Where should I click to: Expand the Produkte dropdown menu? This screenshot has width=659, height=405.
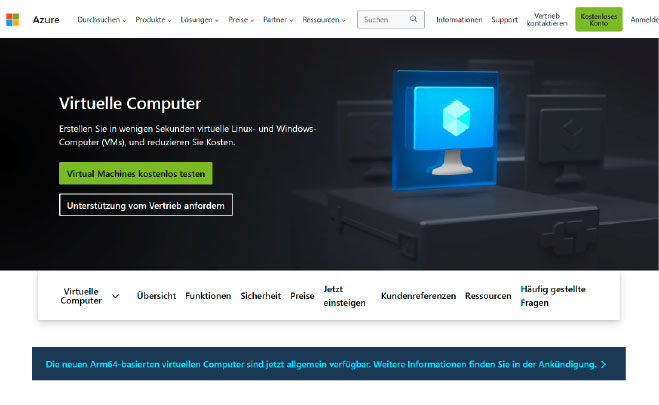[x=153, y=19]
